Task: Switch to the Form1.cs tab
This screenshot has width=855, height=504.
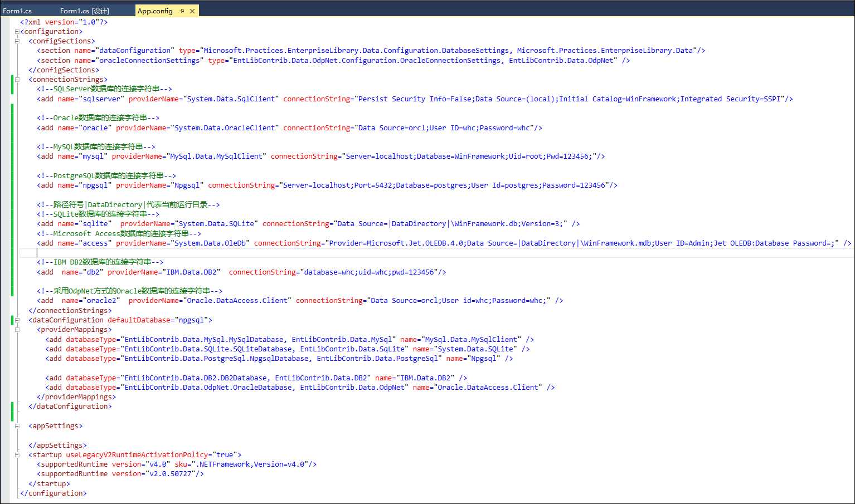Action: [17, 11]
